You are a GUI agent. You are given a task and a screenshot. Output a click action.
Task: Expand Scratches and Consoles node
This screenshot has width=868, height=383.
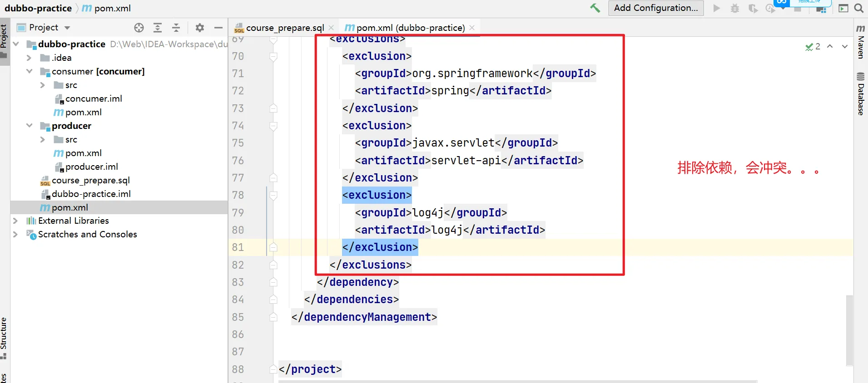point(16,234)
